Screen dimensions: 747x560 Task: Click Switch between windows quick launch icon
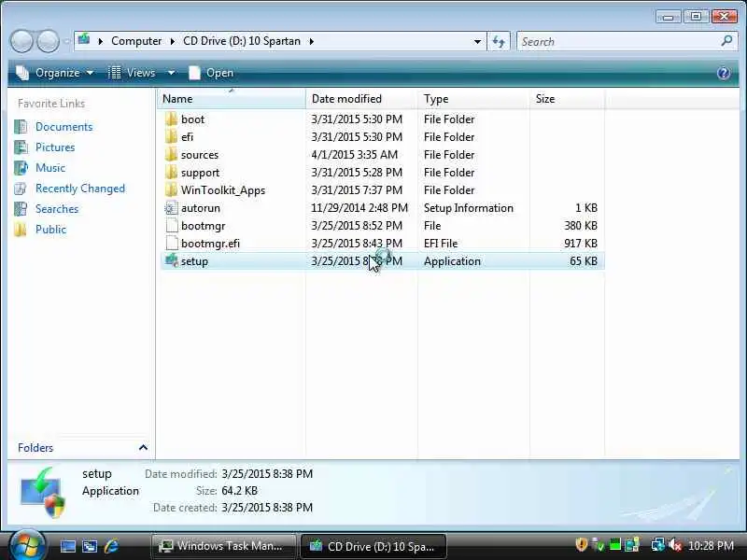pyautogui.click(x=90, y=546)
